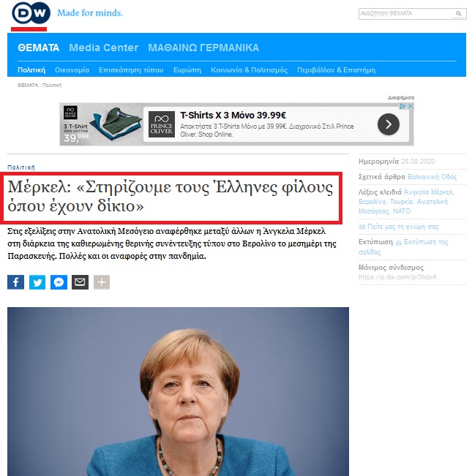Share via Messenger icon
Image resolution: width=472 pixels, height=476 pixels.
(59, 282)
